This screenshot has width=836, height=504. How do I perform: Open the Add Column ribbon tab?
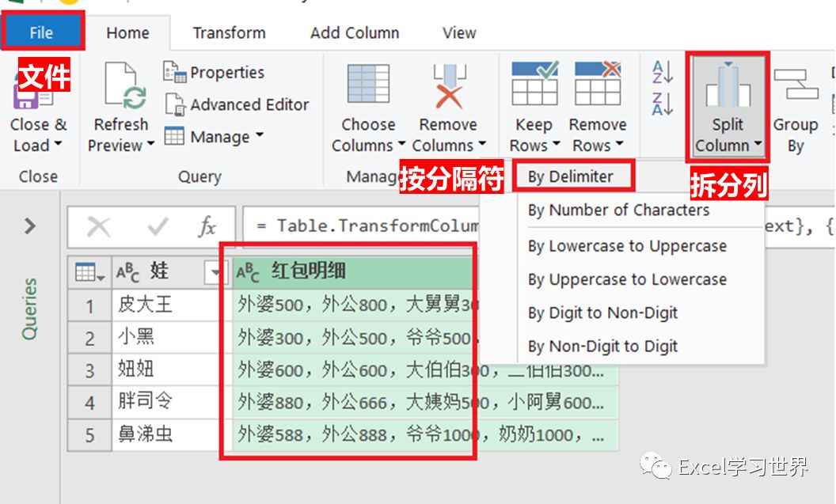355,33
